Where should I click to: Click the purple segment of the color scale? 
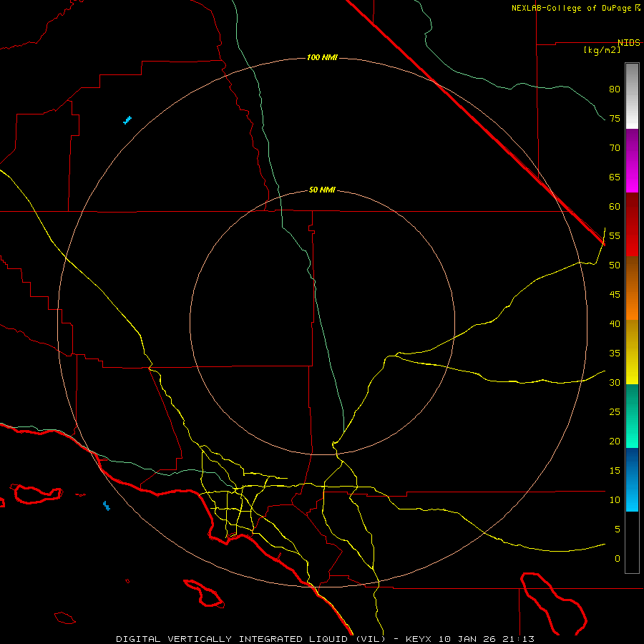coord(632,143)
